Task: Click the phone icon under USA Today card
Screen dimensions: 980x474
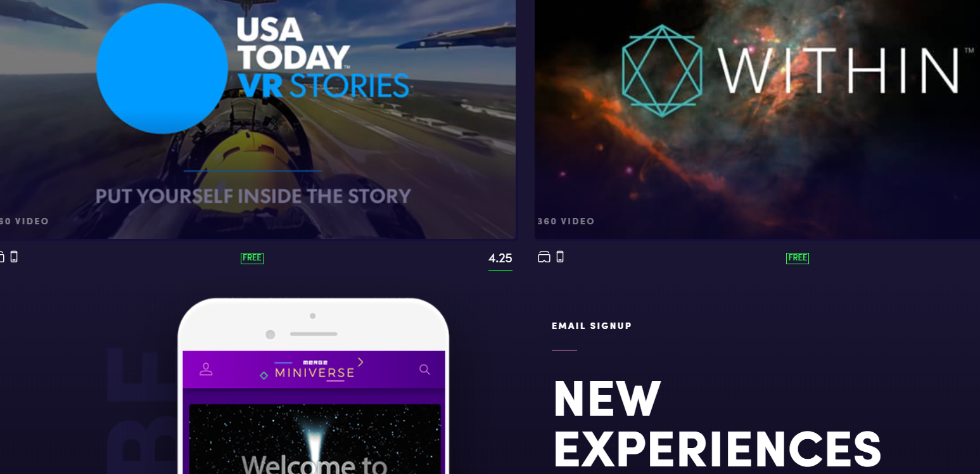Action: coord(14,257)
